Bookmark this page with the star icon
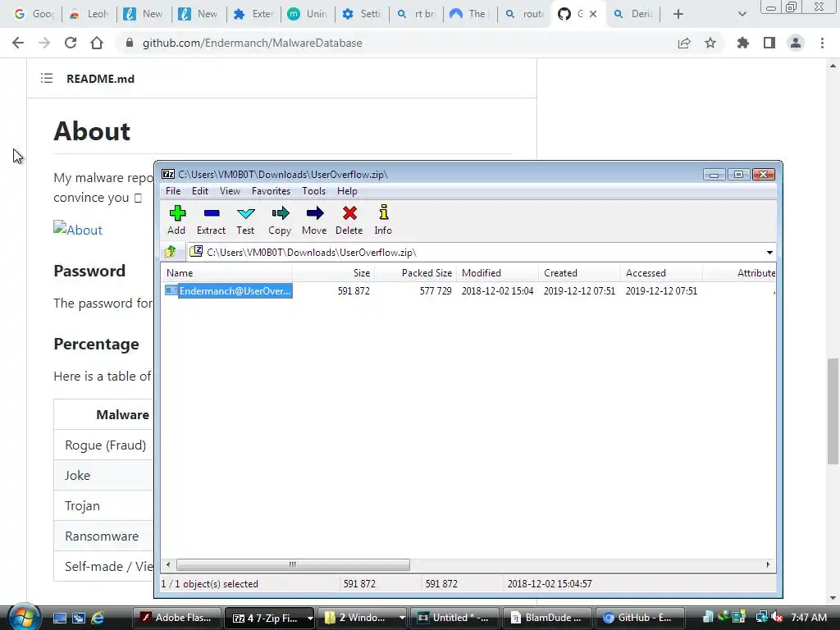The height and width of the screenshot is (630, 840). (710, 43)
